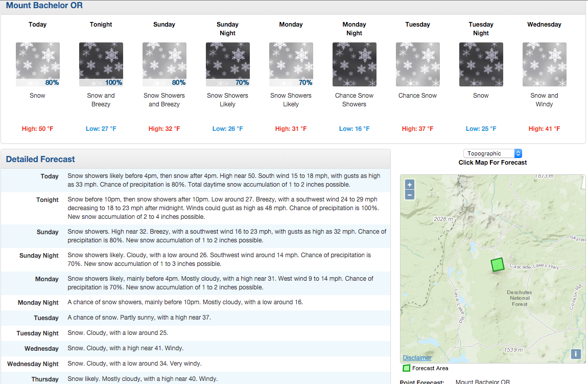
Task: Click the Tuesday Night snow icon
Action: click(x=481, y=64)
